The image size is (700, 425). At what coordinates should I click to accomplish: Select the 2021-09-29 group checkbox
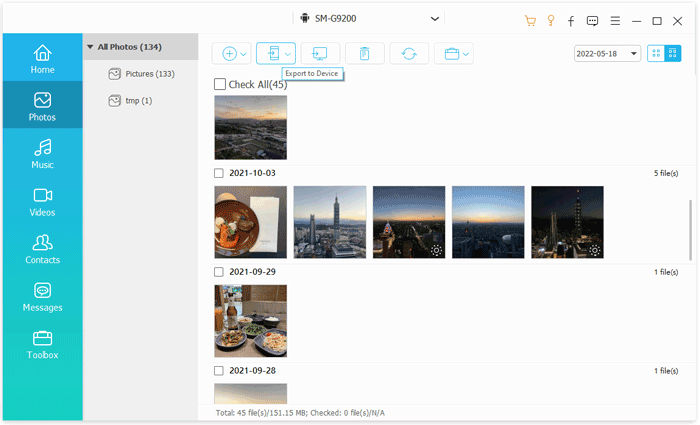(219, 272)
